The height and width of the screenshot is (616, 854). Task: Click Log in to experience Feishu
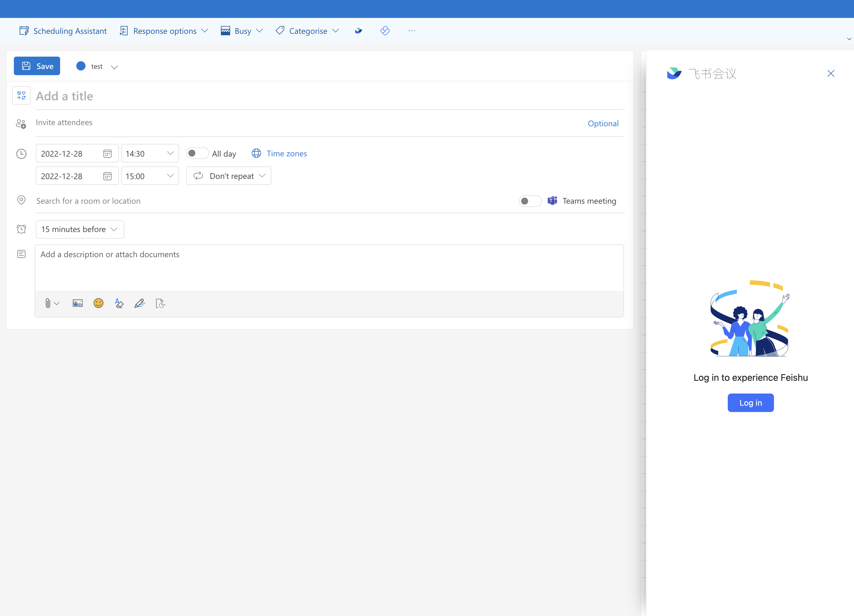[751, 402]
